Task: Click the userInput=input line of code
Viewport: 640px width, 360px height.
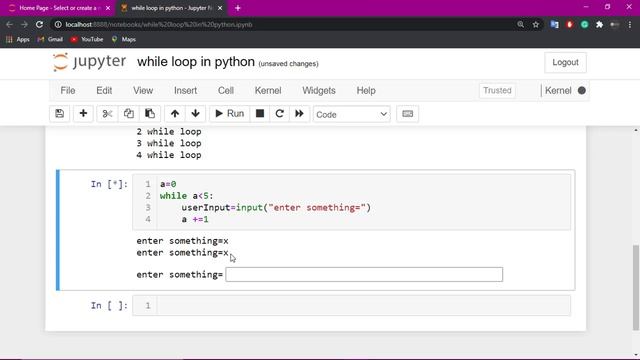Action: (x=276, y=208)
